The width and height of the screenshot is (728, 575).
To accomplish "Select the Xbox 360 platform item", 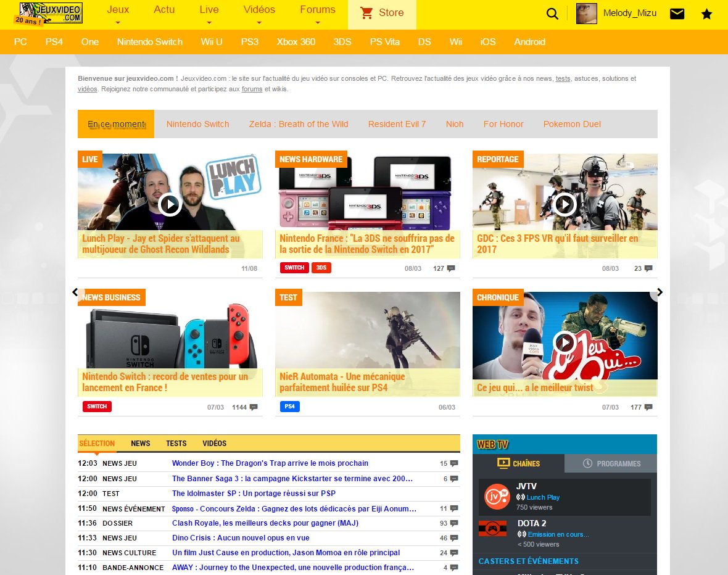I will click(296, 42).
